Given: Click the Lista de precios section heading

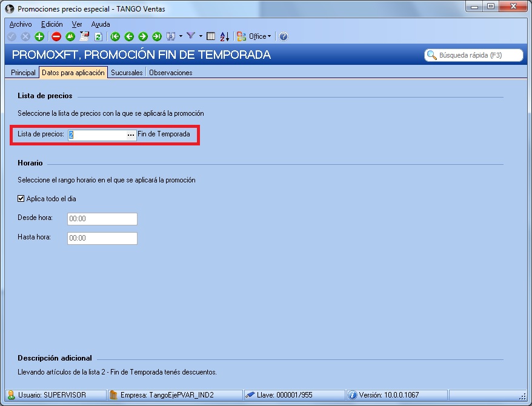Looking at the screenshot, I should (45, 96).
